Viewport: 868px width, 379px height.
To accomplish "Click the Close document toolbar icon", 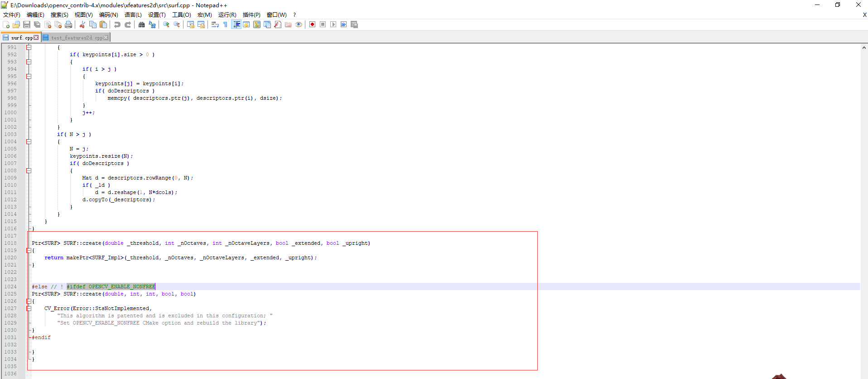I will pos(48,24).
